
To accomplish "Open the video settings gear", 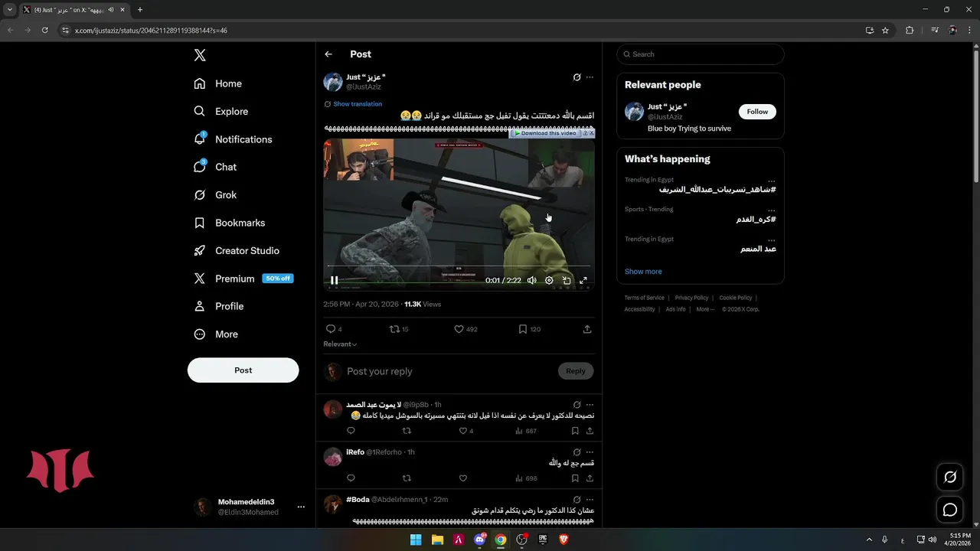I will pos(549,280).
